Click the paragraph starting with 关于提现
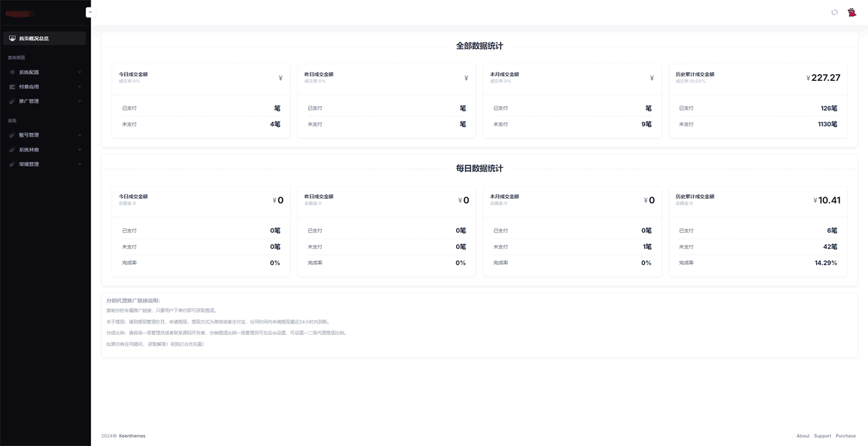This screenshot has width=868, height=446. pyautogui.click(x=218, y=322)
